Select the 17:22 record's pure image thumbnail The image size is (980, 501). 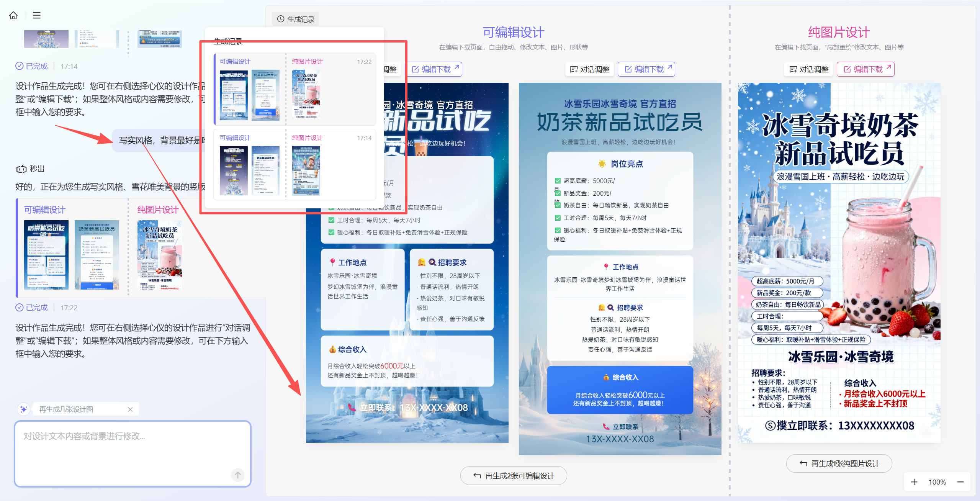coord(306,94)
